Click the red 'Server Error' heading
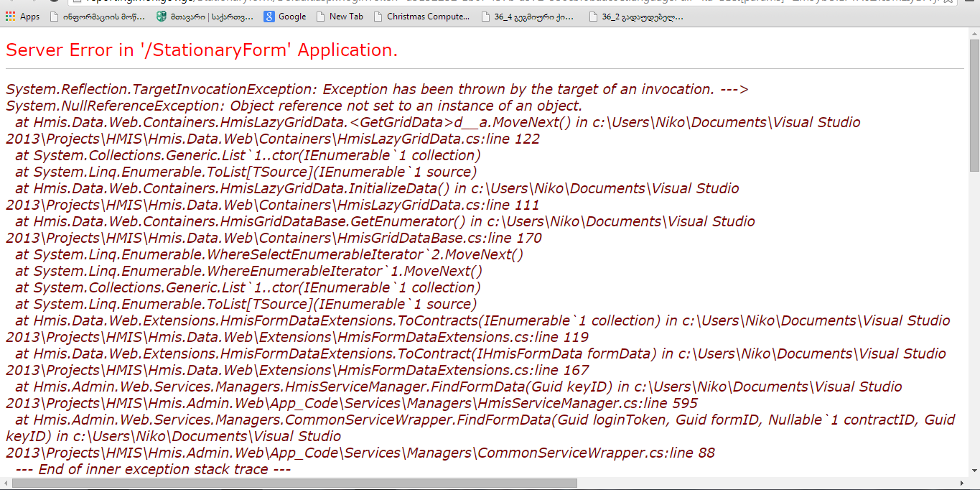This screenshot has height=490, width=980. coord(201,50)
